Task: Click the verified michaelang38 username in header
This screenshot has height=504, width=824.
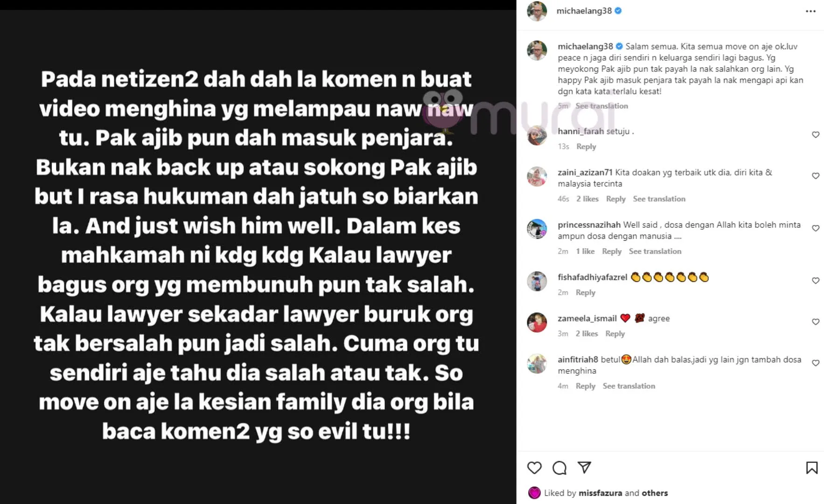Action: pos(584,11)
